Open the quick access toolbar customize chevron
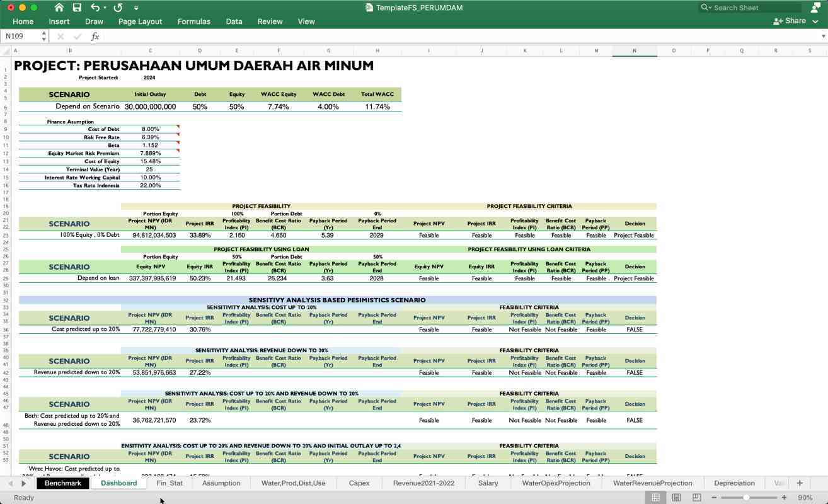 [136, 7]
